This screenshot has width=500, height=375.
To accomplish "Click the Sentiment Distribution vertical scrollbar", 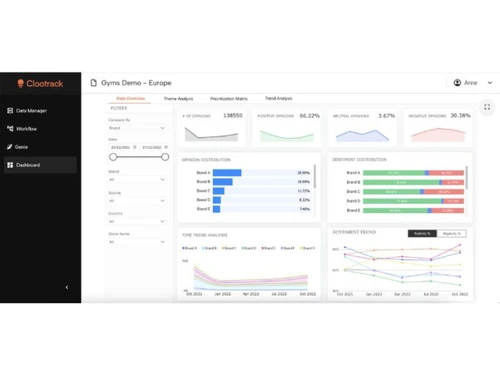I will pos(467,178).
